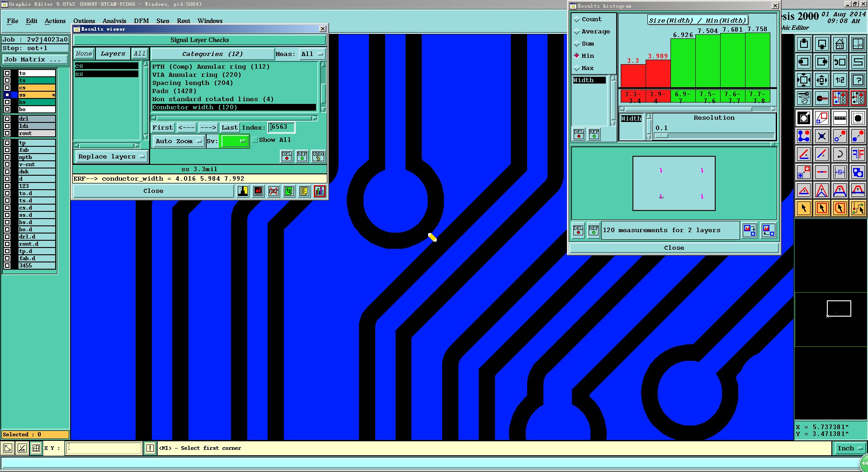
Task: Open the Inch units dropdown
Action: pyautogui.click(x=849, y=448)
